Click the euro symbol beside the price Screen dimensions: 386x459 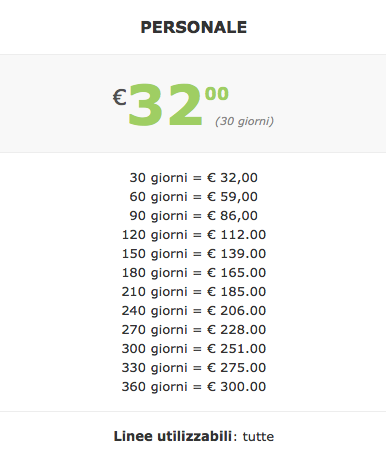[119, 97]
